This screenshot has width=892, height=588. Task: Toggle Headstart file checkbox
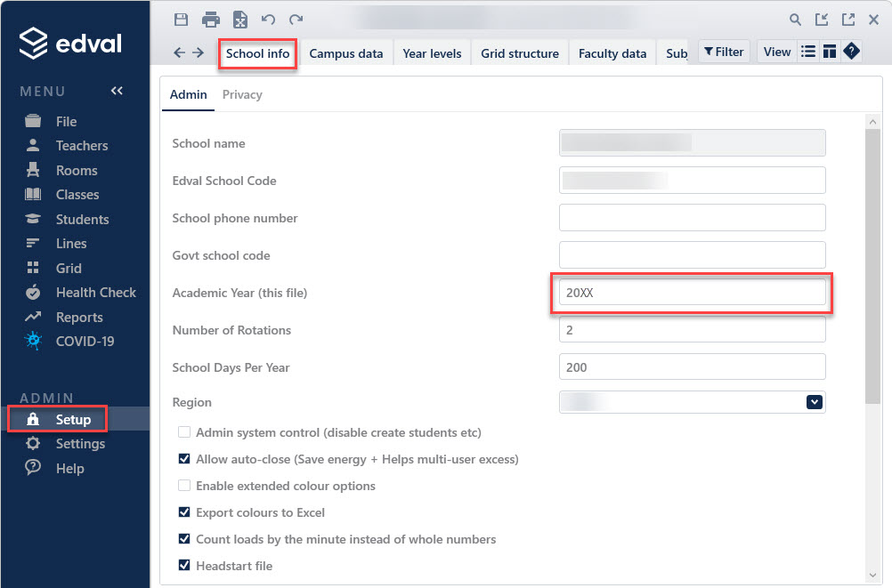(x=184, y=565)
